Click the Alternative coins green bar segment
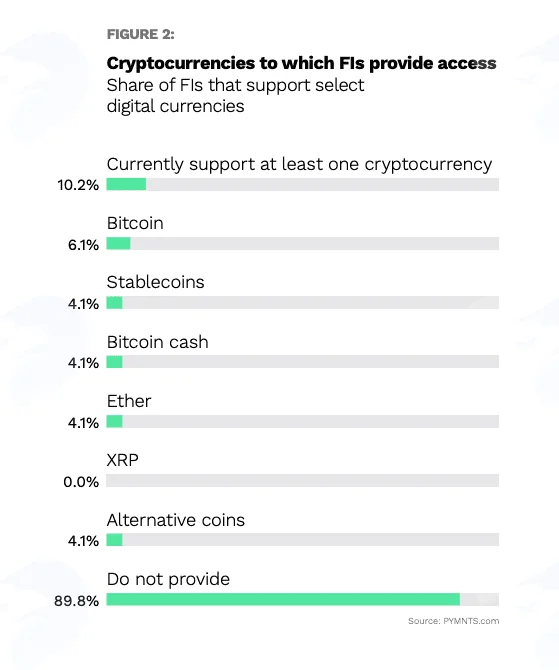The width and height of the screenshot is (559, 670). pos(115,540)
